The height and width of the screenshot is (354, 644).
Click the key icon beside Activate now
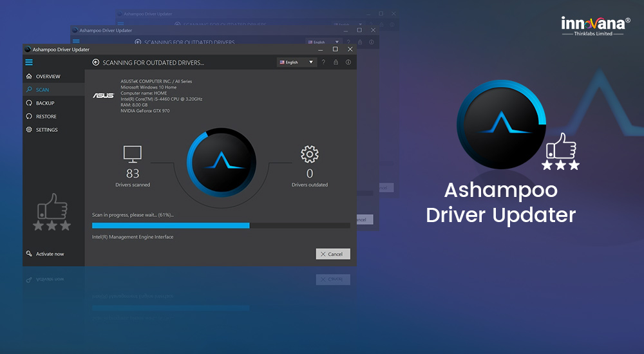[29, 254]
